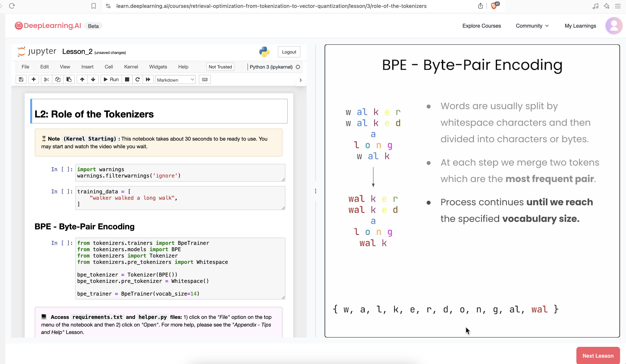
Task: Expand the toolbar chevron arrow
Action: coord(301,80)
